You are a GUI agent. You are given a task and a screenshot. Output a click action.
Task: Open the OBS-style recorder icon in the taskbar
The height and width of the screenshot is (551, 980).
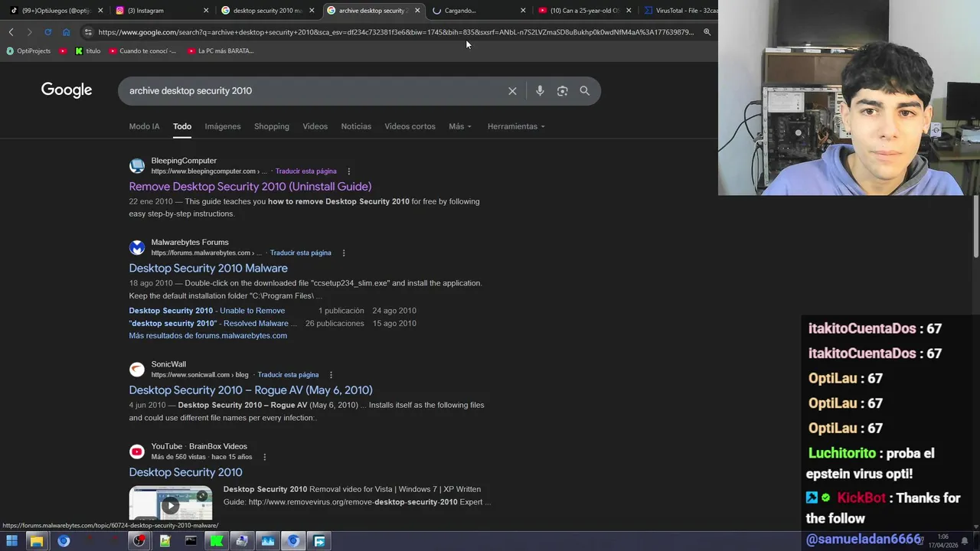(x=139, y=541)
